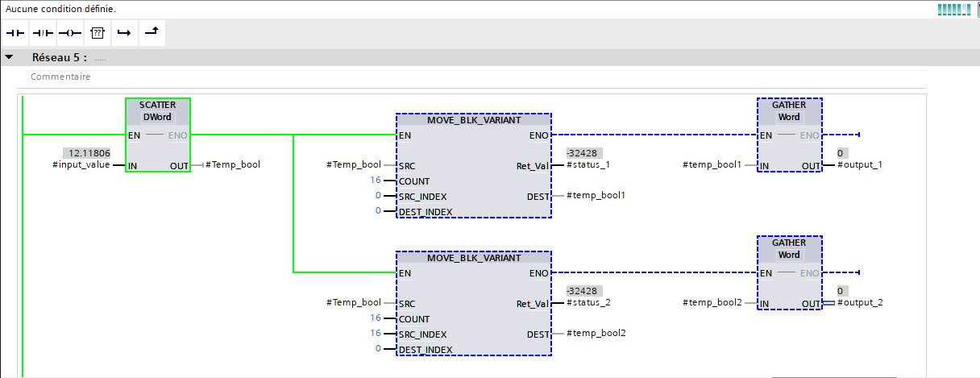The height and width of the screenshot is (378, 980).
Task: Collapse the Réseau 5 network
Action: pyautogui.click(x=10, y=58)
